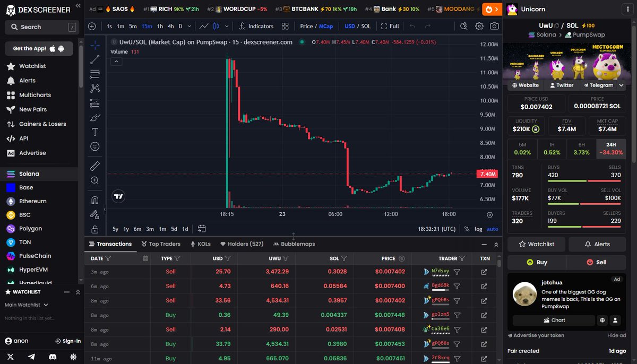
Task: Click the lock all drawings icon
Action: pyautogui.click(x=95, y=229)
